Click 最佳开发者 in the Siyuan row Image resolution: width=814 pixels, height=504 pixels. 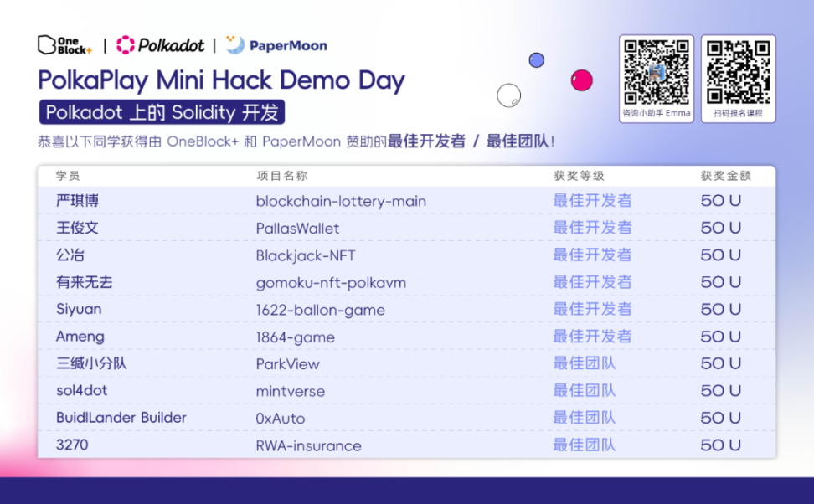click(x=592, y=309)
